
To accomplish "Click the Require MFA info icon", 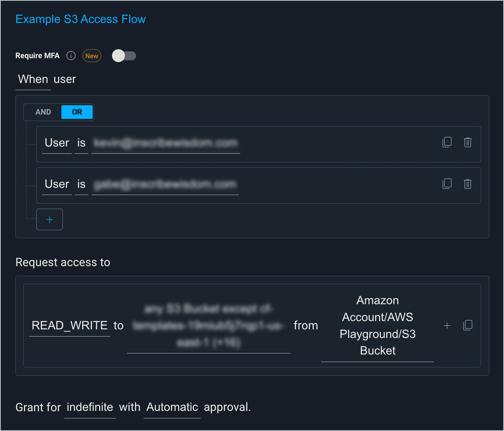I will (71, 56).
